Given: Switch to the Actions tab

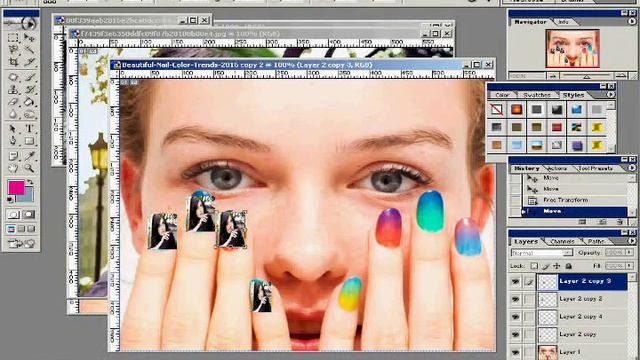Looking at the screenshot, I should (x=557, y=168).
